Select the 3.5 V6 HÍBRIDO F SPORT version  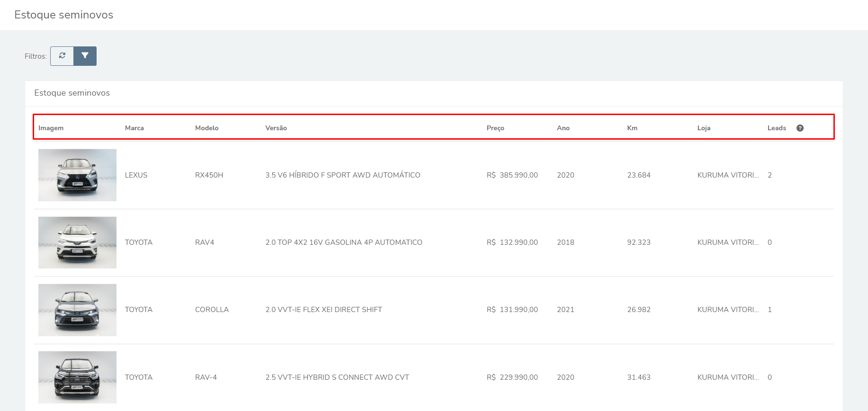[x=343, y=175]
